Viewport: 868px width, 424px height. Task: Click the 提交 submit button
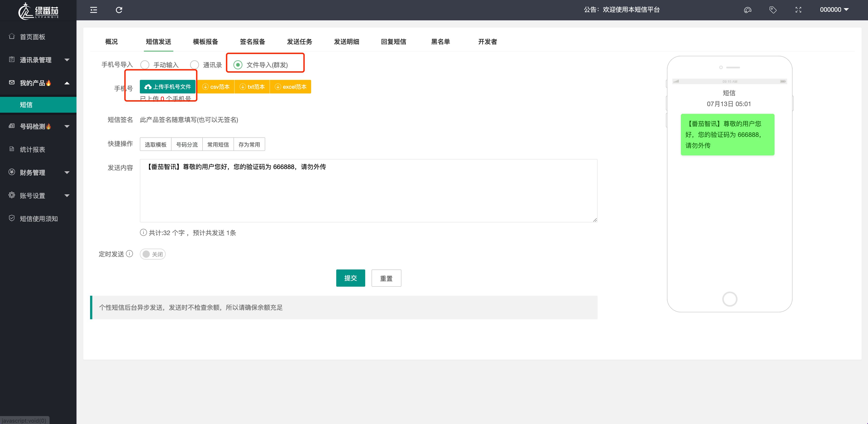(x=351, y=278)
